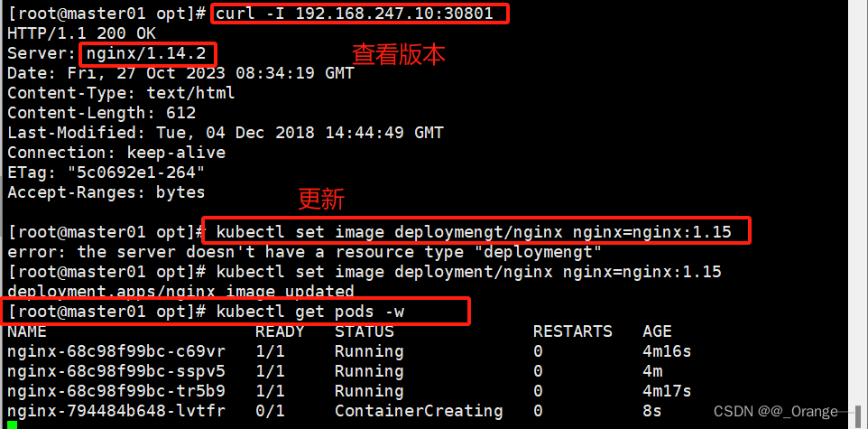Click pod nginx-68c98f99bc-c69vr
The height and width of the screenshot is (429, 868).
116,351
